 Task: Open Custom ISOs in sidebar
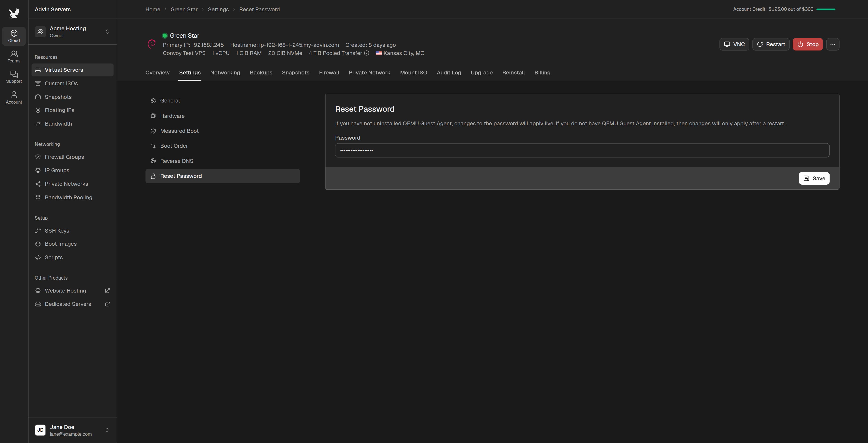tap(72, 83)
